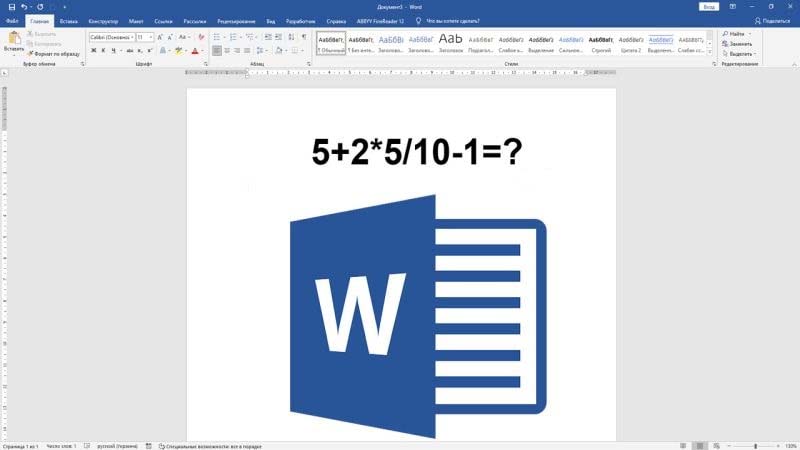Expand the Styles gallery More arrow
This screenshot has width=800, height=450.
(x=710, y=52)
